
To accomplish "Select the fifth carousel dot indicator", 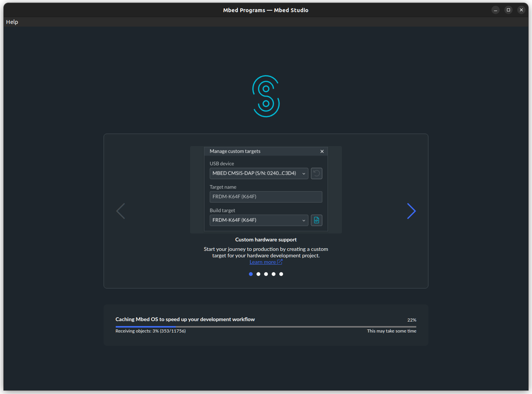I will click(x=281, y=274).
